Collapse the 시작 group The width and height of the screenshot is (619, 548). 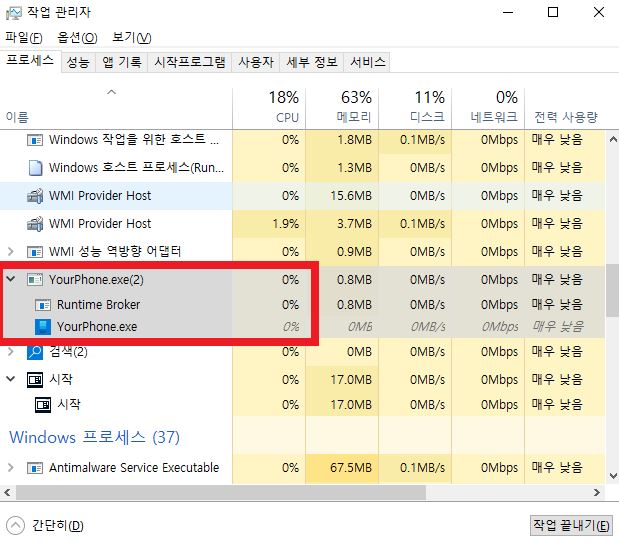click(11, 379)
